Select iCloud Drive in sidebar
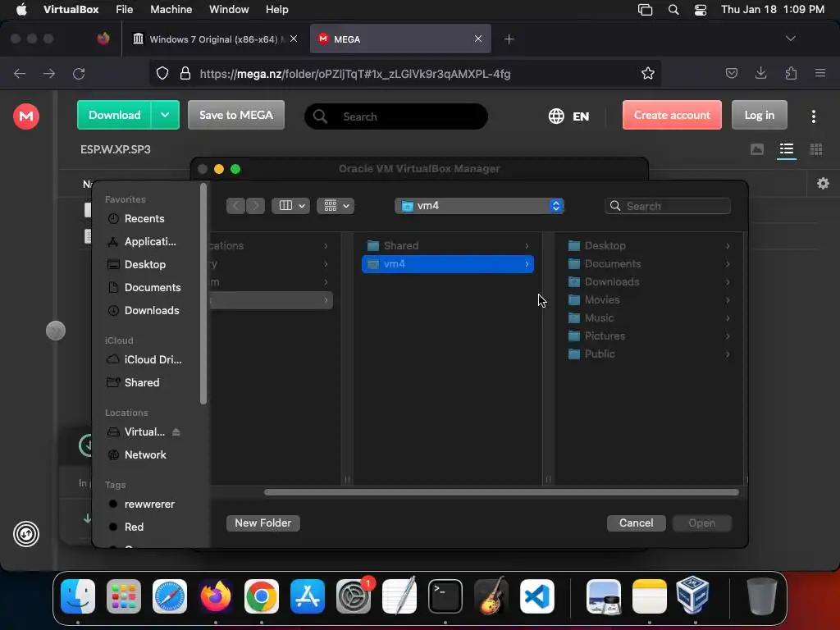Viewport: 840px width, 630px height. point(153,359)
